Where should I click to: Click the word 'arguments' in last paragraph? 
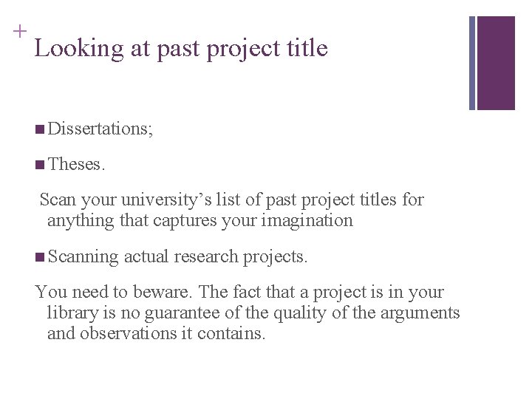(x=420, y=314)
